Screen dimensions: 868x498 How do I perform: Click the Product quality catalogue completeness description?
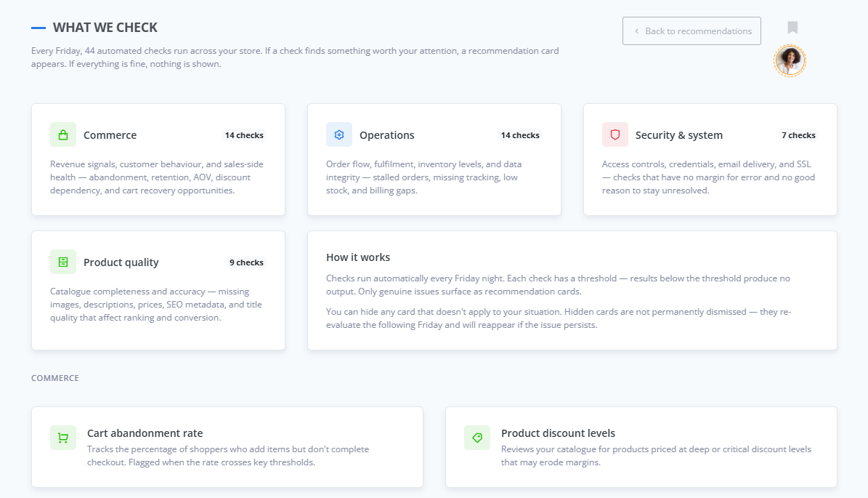156,305
